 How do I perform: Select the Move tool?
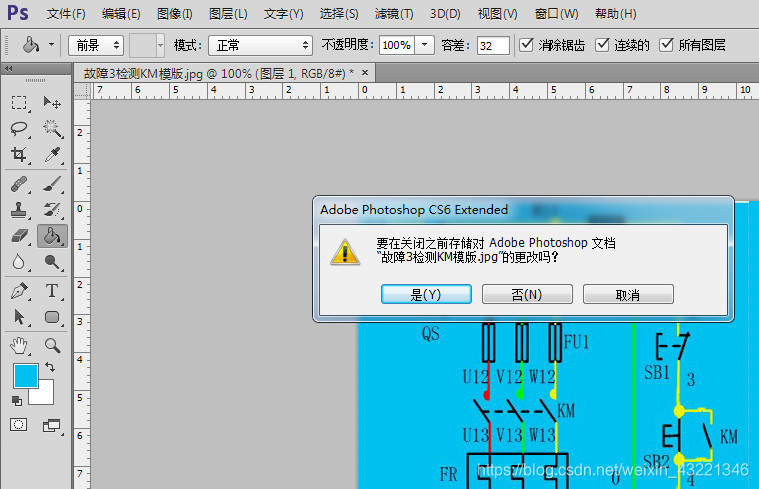point(52,103)
